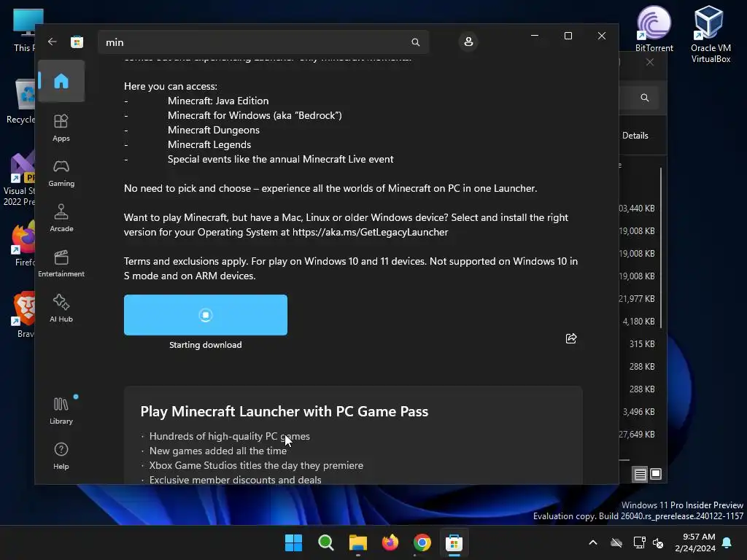This screenshot has height=560, width=747.
Task: Open the BitTorrent desktop shortcut
Action: 654,29
